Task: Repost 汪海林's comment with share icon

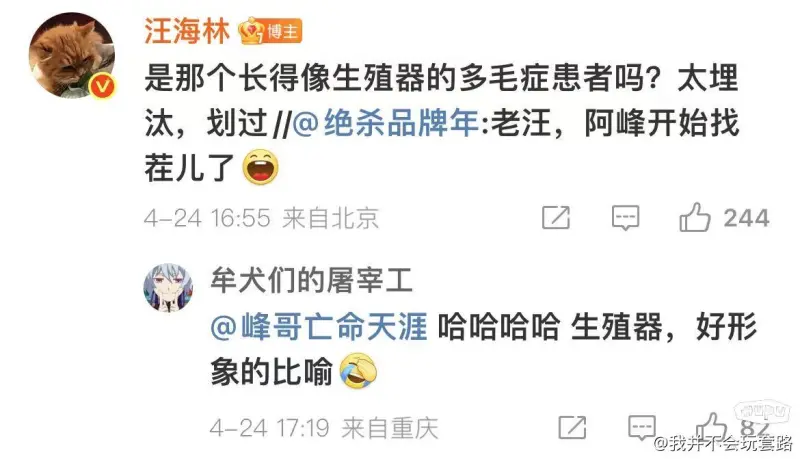Action: click(556, 218)
